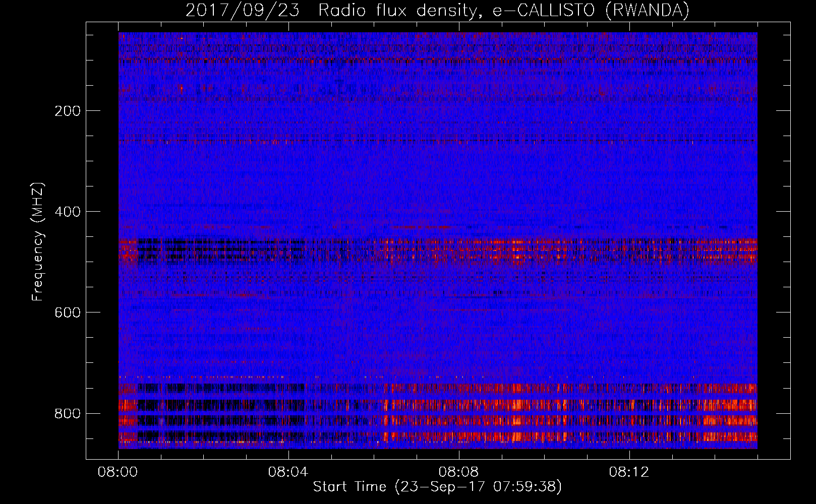Click the 'Frequency (MHZ)' axis label
Viewport: 816px width, 504px height.
(x=38, y=242)
